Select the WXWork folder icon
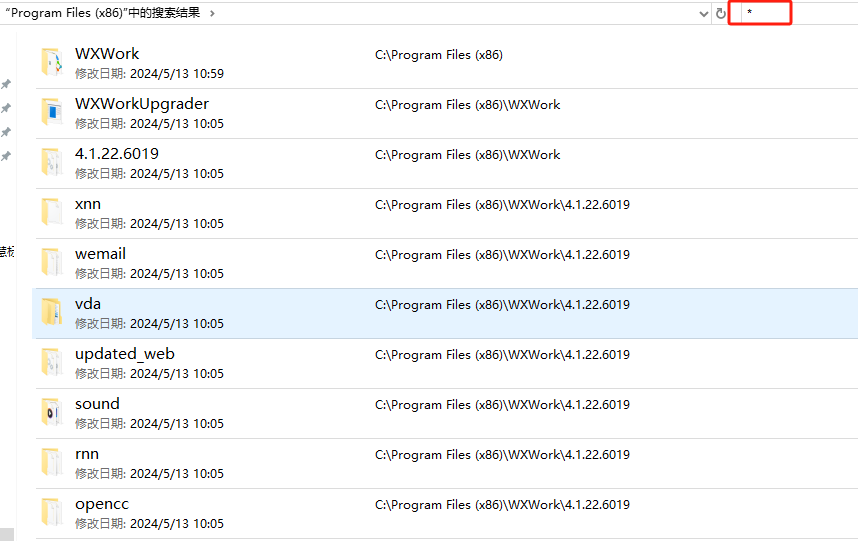The width and height of the screenshot is (858, 541). (52, 62)
